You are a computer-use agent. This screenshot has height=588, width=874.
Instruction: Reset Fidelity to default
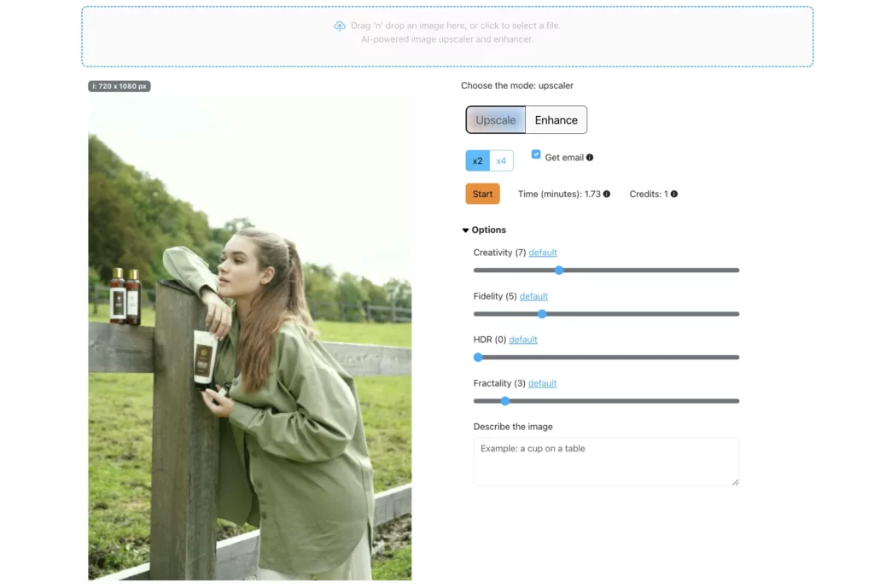(533, 295)
